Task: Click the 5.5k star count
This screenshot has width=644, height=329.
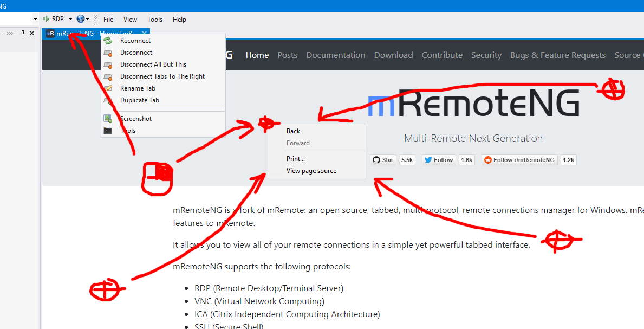Action: coord(407,160)
